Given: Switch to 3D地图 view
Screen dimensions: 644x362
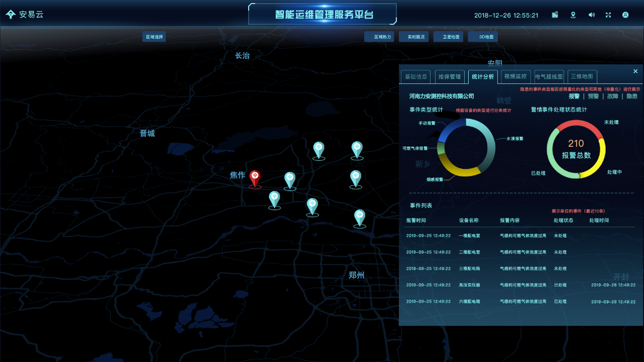Looking at the screenshot, I should click(483, 37).
